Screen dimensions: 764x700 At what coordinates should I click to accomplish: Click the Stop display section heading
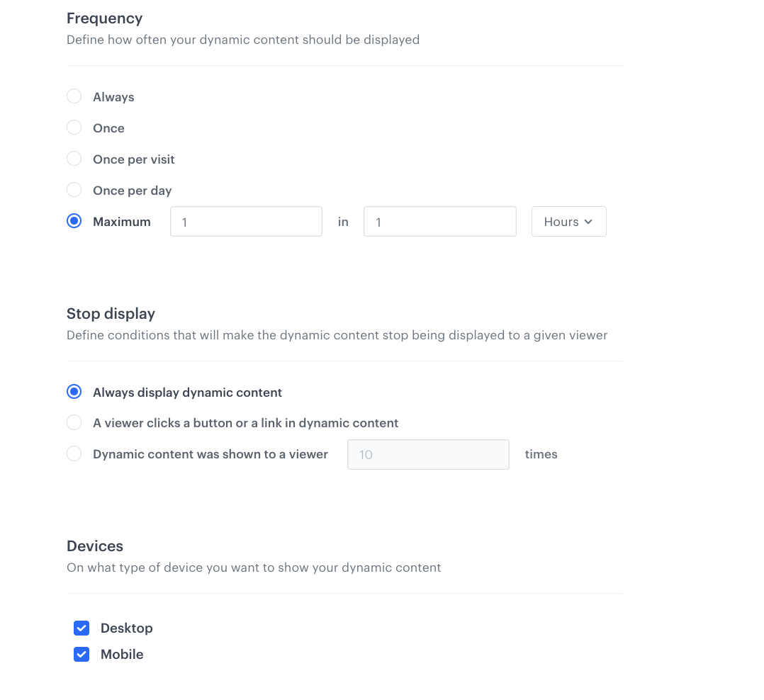click(111, 314)
